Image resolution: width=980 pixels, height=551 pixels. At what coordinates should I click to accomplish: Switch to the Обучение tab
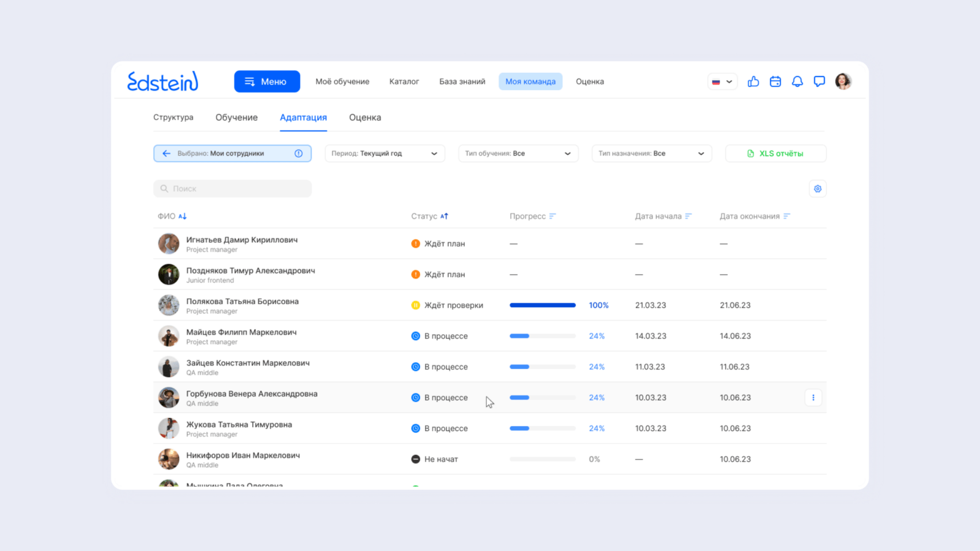(x=236, y=118)
